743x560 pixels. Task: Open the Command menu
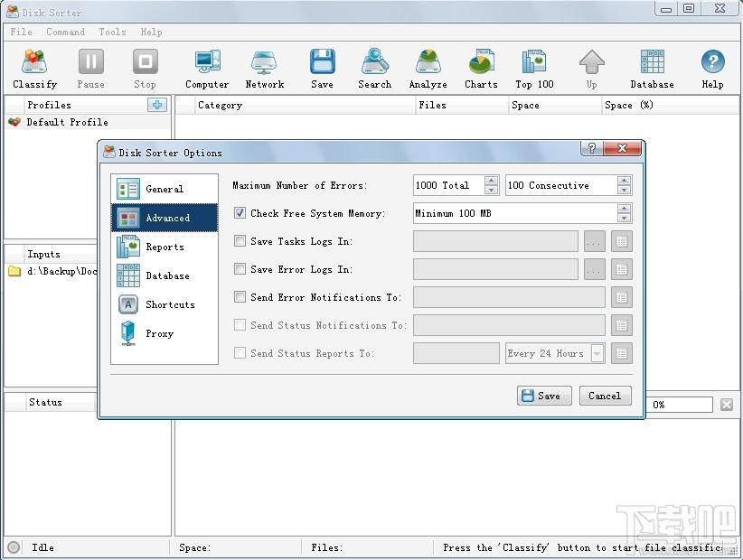(x=65, y=32)
